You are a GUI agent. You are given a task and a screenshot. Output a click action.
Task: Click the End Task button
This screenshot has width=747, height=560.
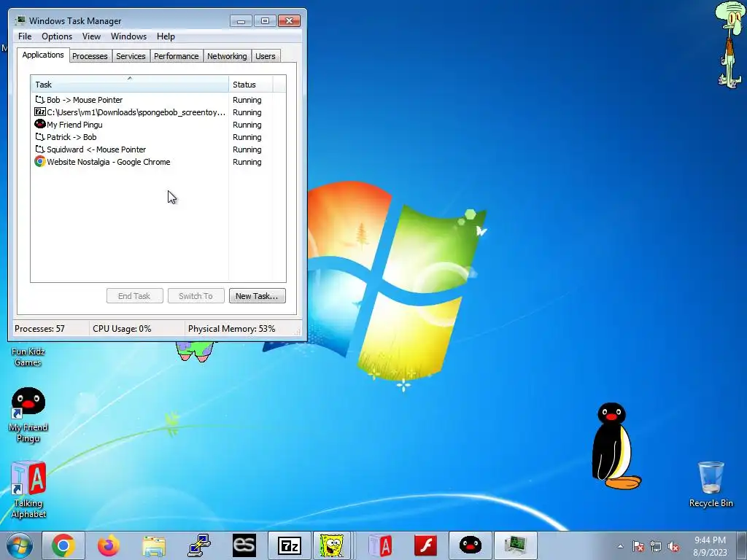coord(134,296)
